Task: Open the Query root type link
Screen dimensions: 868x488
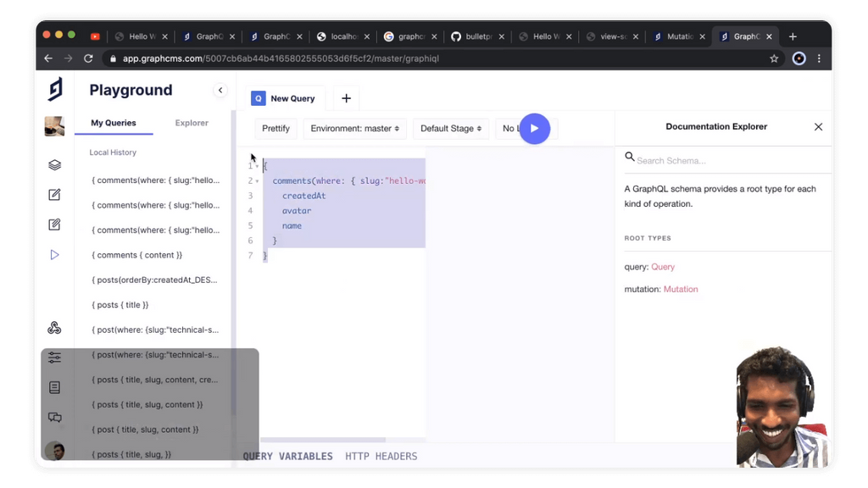Action: click(x=663, y=267)
